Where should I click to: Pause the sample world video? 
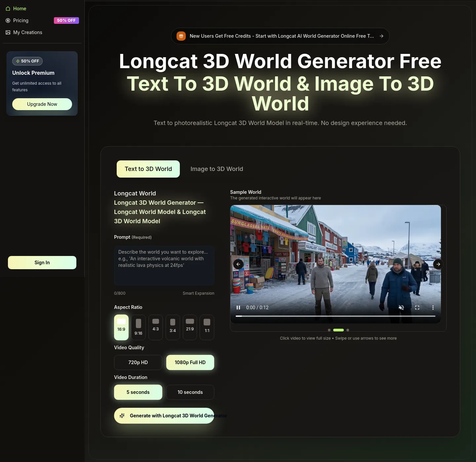click(x=238, y=308)
